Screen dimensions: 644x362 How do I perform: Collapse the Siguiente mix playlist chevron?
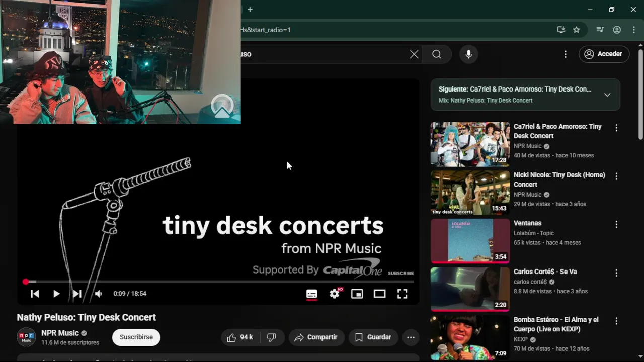click(x=607, y=95)
